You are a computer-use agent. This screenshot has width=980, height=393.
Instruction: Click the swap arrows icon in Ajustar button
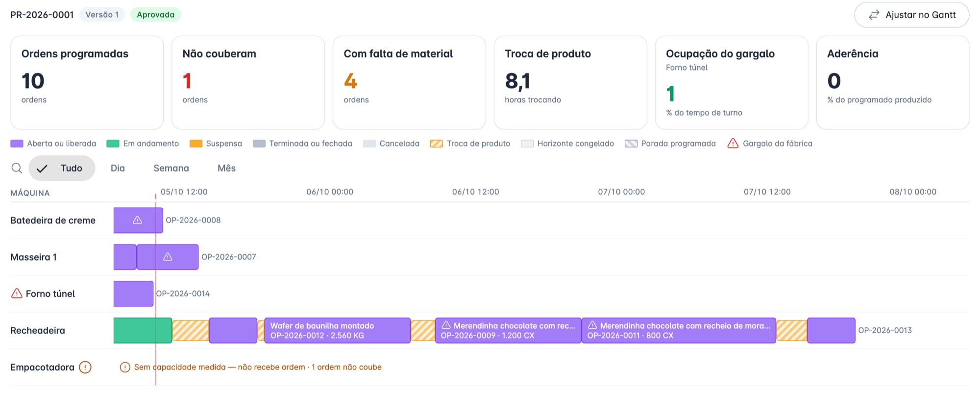pos(874,15)
